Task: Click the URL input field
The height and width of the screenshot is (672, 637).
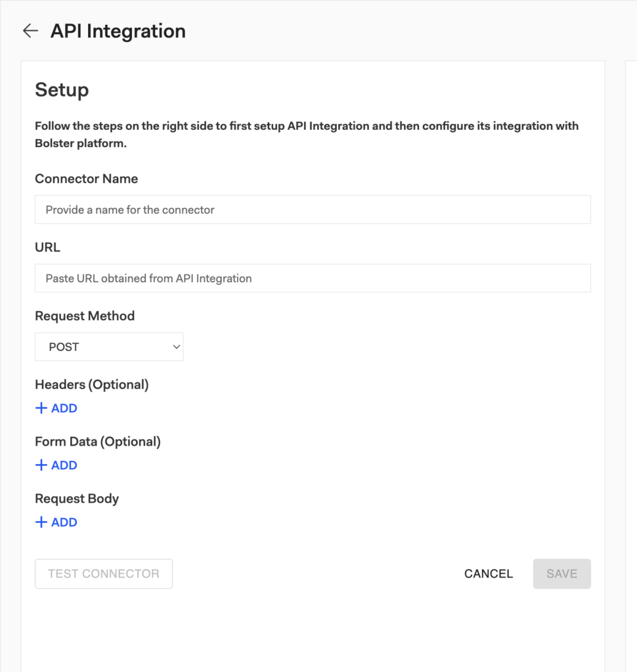Action: 313,278
